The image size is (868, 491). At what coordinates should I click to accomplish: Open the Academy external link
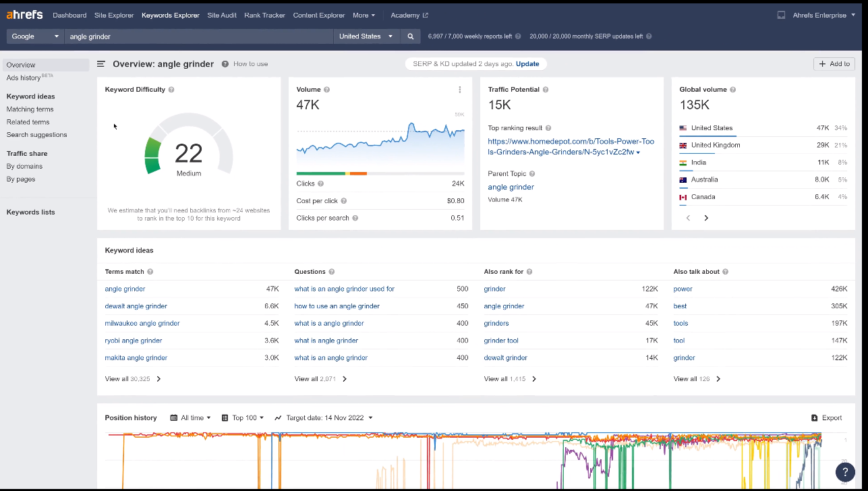click(409, 15)
